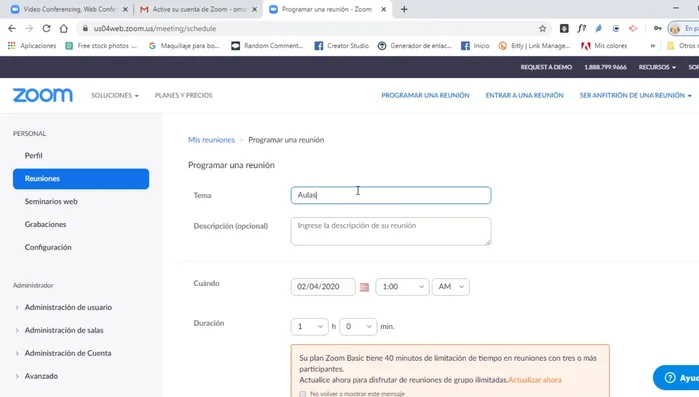Close the Video Conferencing tab
The image size is (699, 397).
[125, 9]
